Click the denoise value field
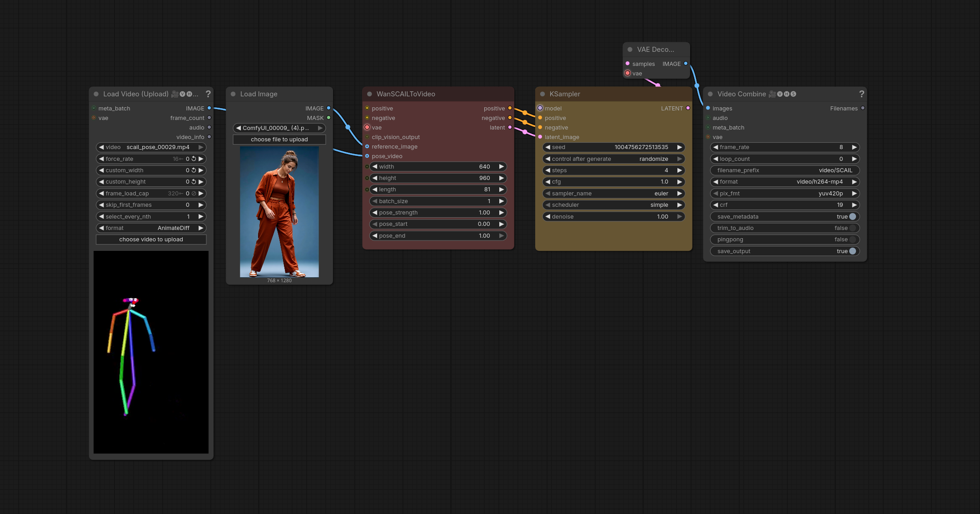This screenshot has height=514, width=980. [x=614, y=217]
